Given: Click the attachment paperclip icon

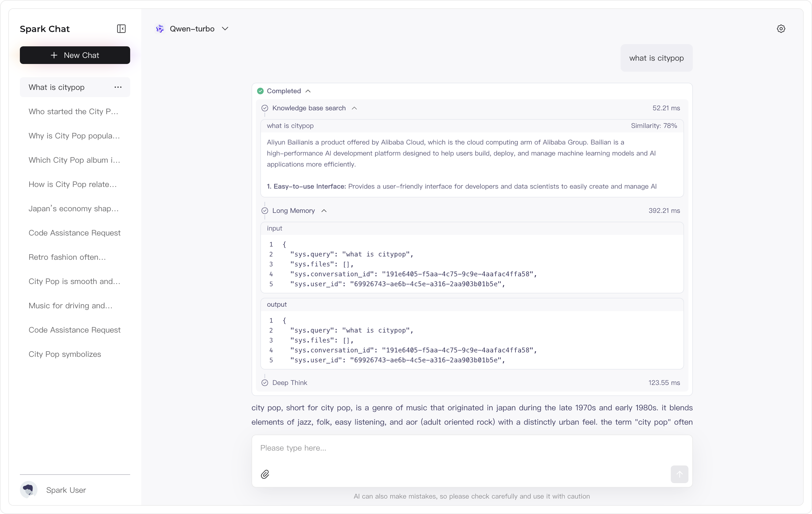Looking at the screenshot, I should pyautogui.click(x=265, y=474).
